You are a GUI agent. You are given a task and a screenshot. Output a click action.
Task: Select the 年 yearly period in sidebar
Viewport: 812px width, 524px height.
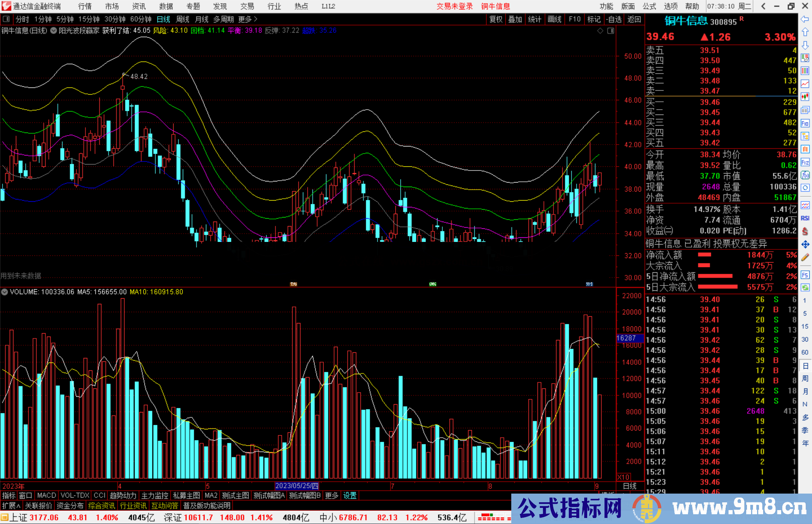pyautogui.click(x=805, y=443)
